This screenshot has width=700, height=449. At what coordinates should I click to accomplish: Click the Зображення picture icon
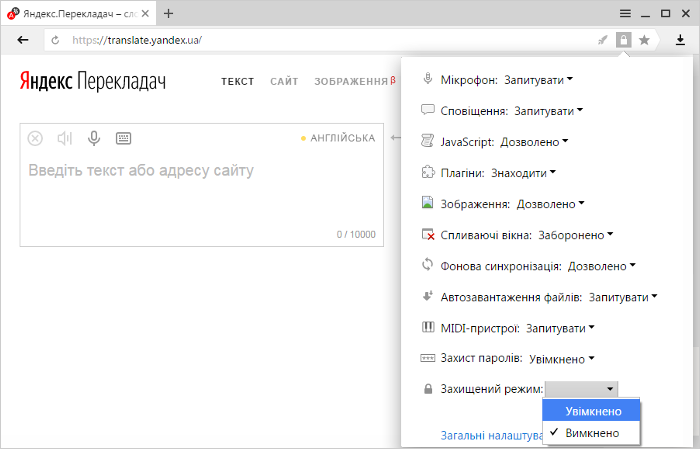tap(428, 202)
